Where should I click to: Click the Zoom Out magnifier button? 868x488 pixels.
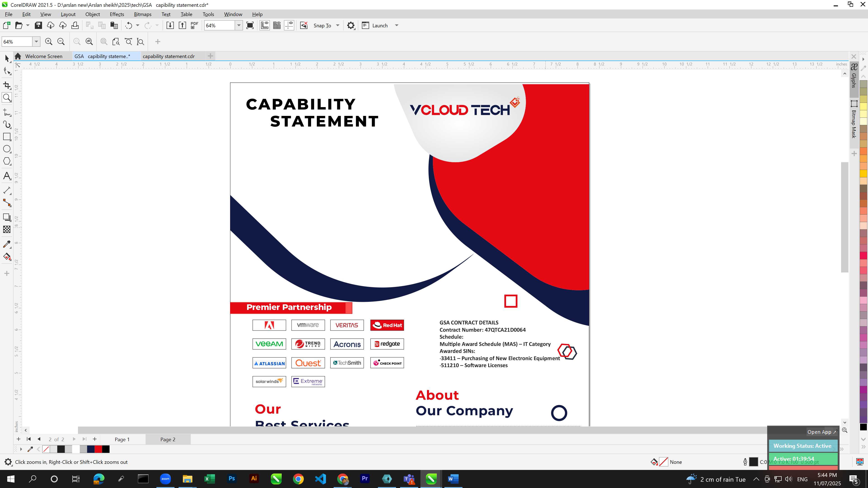pos(61,42)
